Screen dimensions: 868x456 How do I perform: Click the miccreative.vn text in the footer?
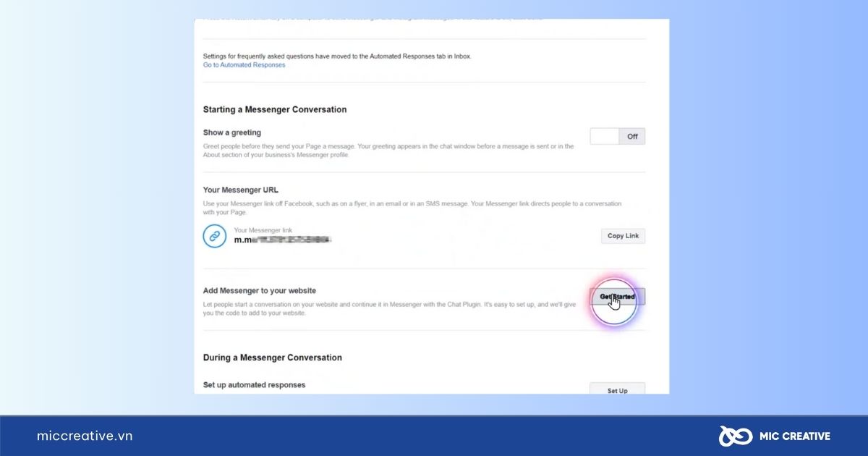tap(85, 436)
